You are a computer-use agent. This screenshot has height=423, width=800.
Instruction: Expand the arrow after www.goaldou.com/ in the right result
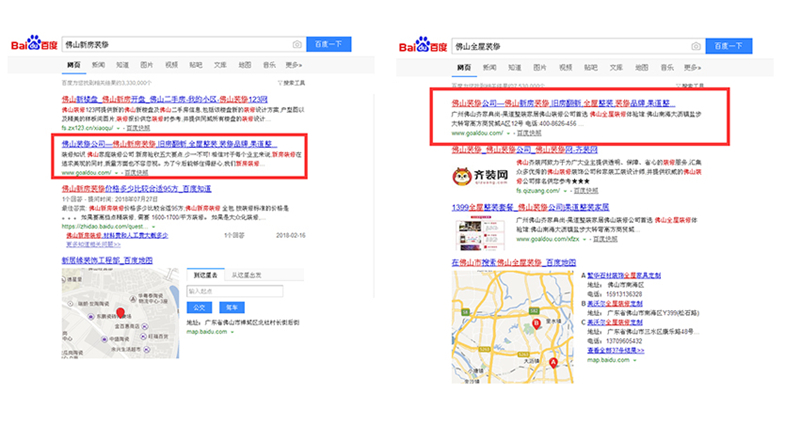(x=508, y=133)
